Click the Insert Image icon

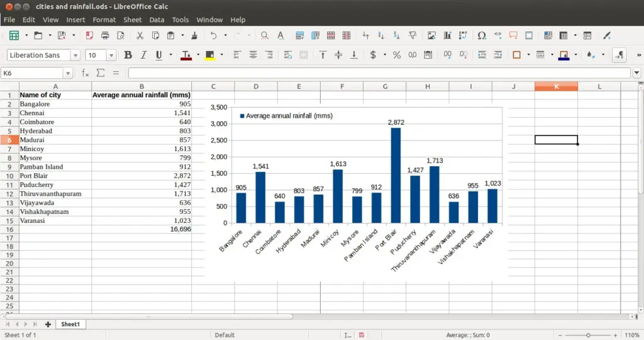pos(431,36)
